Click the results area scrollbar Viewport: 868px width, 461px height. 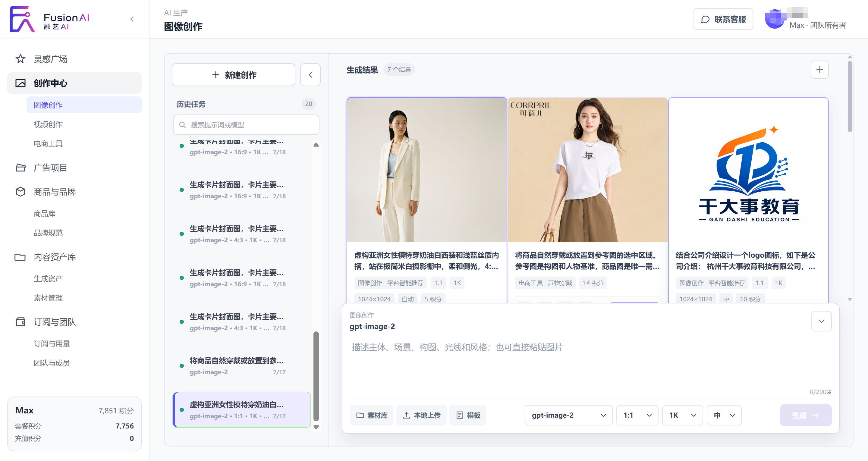pyautogui.click(x=850, y=96)
